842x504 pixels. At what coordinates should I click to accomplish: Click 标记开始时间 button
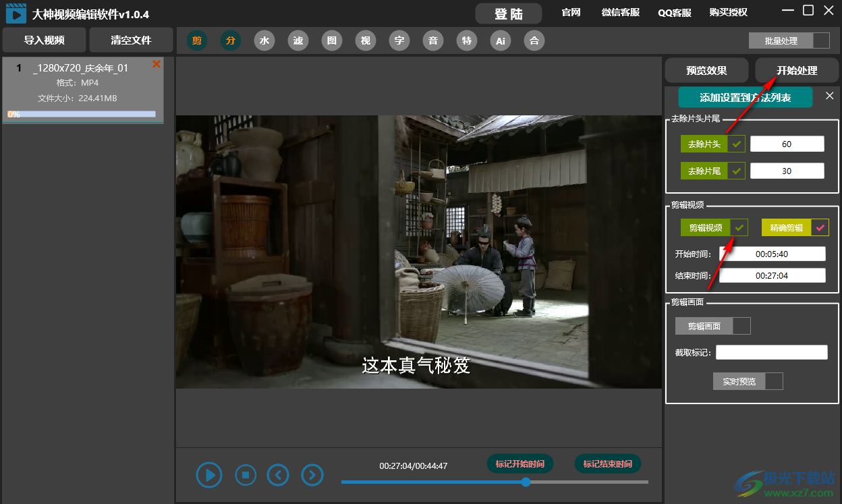[520, 464]
